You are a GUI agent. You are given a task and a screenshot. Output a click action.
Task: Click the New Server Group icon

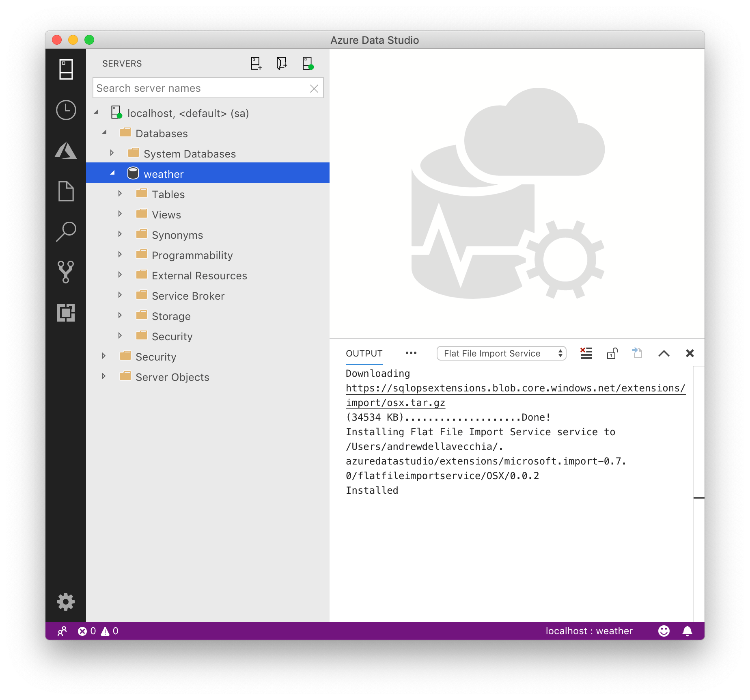[282, 64]
